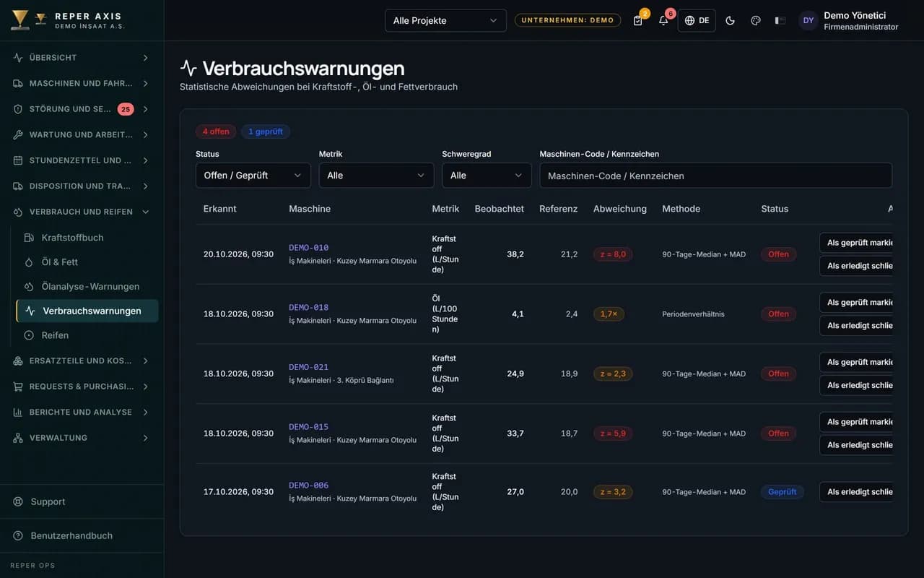Select the Verbrauchswarnungen sidebar item
The image size is (924, 578).
[x=87, y=311]
